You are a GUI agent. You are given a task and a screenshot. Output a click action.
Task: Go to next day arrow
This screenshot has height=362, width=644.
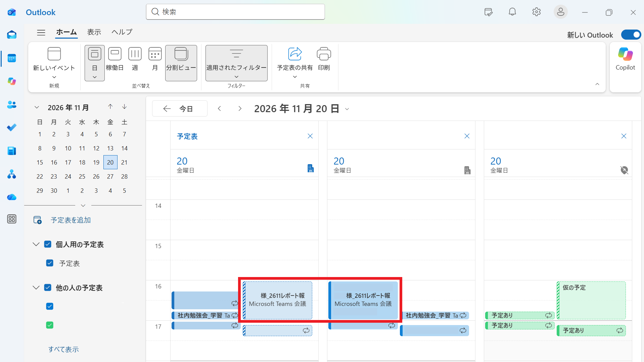point(240,108)
